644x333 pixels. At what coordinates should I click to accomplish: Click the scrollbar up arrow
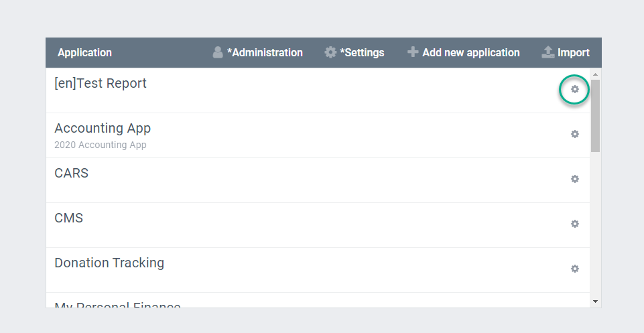(595, 74)
